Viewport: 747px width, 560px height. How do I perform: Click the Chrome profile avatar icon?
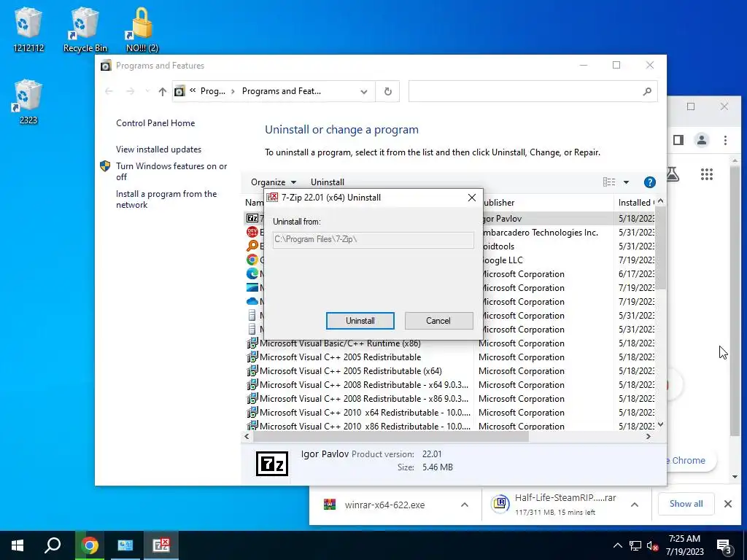pyautogui.click(x=702, y=140)
